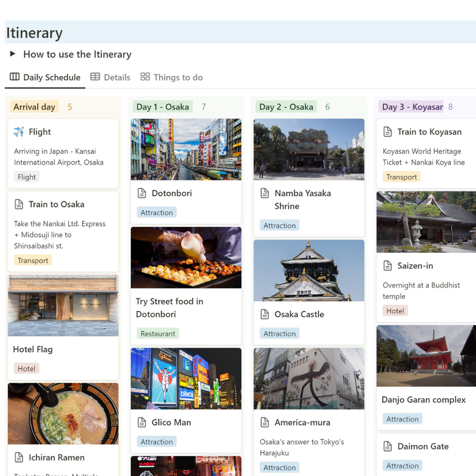
Task: Switch to the Daily Schedule tab
Action: tap(45, 78)
